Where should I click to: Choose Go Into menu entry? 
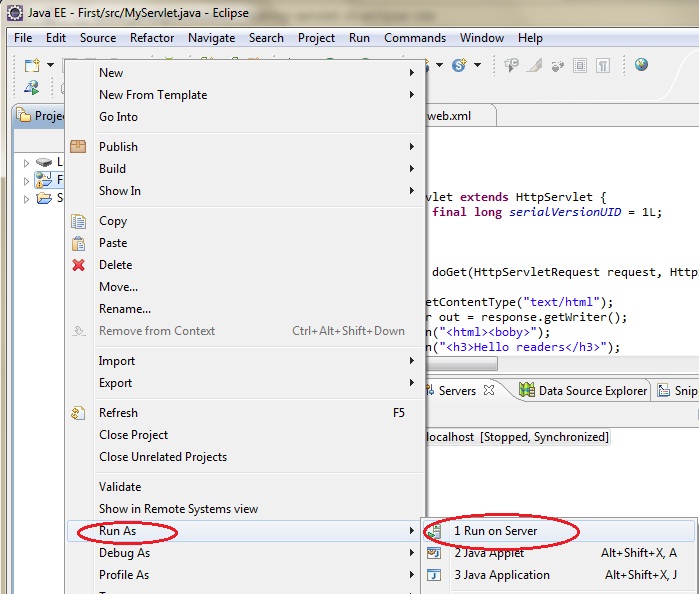[x=245, y=117]
